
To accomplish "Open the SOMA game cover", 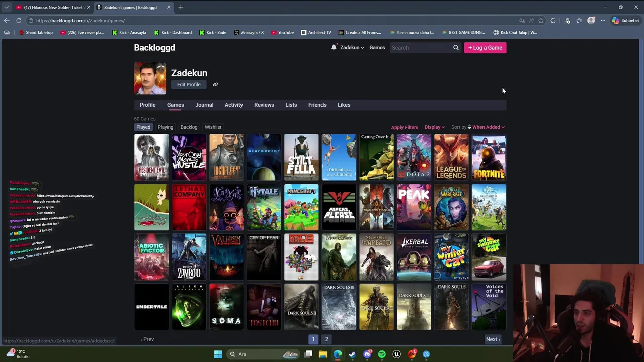I will tap(226, 307).
